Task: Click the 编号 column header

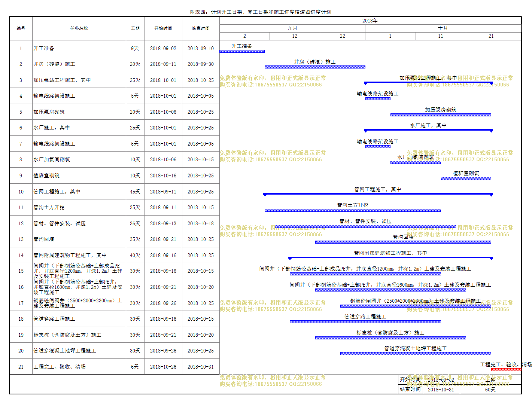Action: (x=21, y=28)
